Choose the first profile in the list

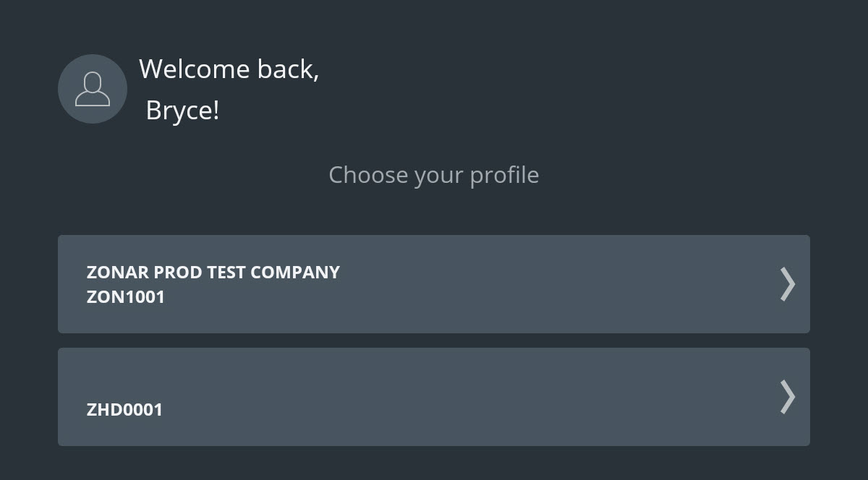433,284
